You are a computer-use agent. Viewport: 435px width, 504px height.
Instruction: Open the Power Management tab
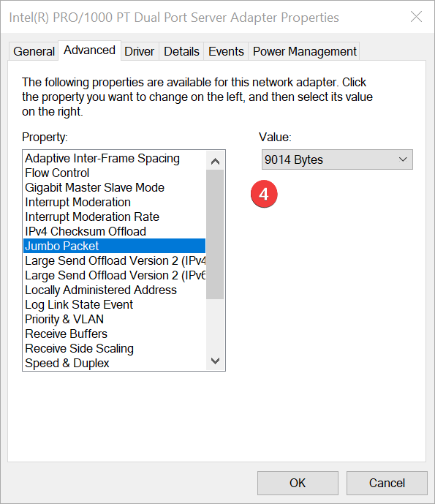click(304, 51)
